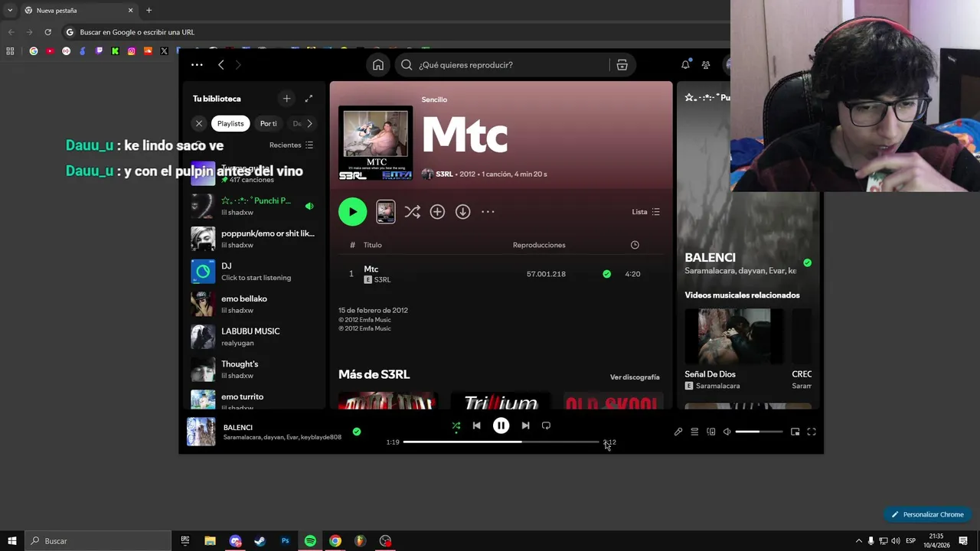Expand the library to full view
The height and width of the screenshot is (551, 980).
[309, 99]
